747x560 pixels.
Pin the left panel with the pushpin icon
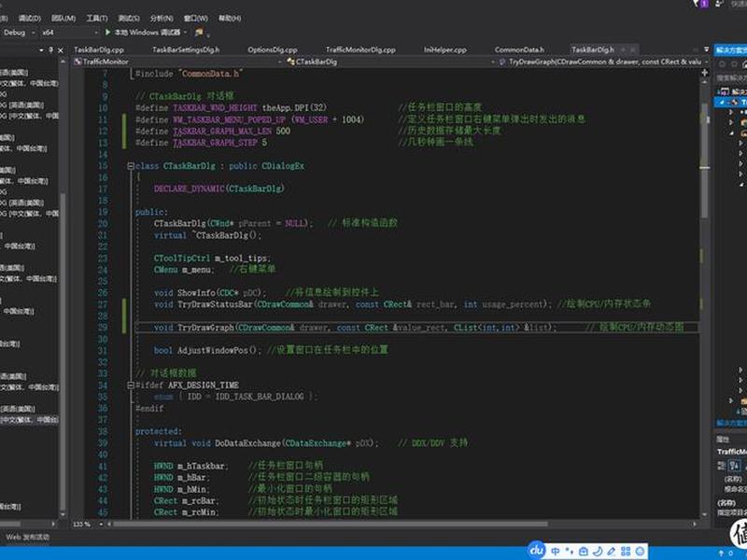(51, 49)
